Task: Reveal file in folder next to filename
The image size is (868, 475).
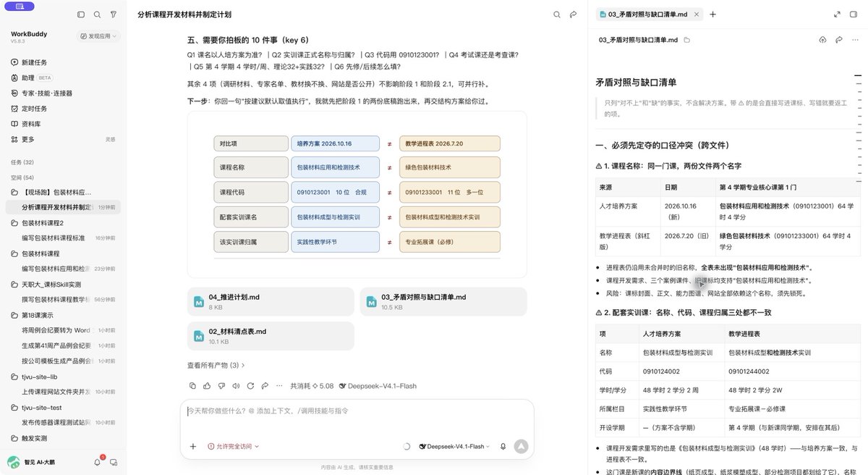Action: [686, 40]
